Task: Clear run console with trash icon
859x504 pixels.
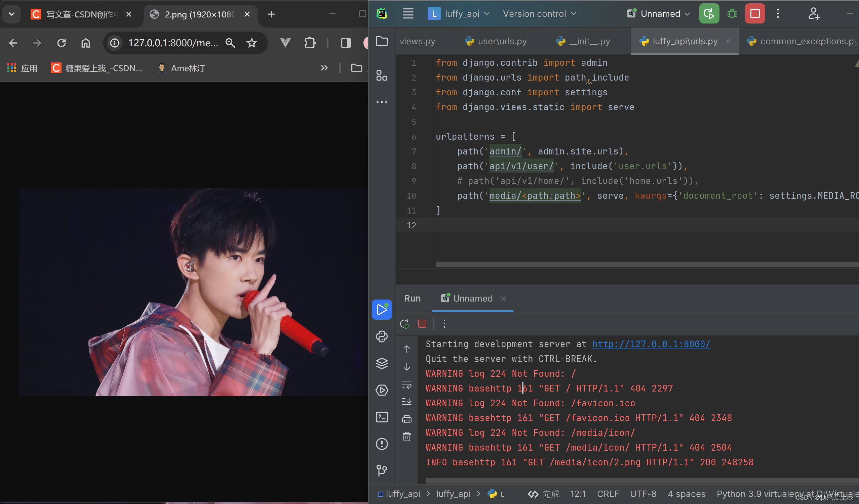Action: point(407,437)
